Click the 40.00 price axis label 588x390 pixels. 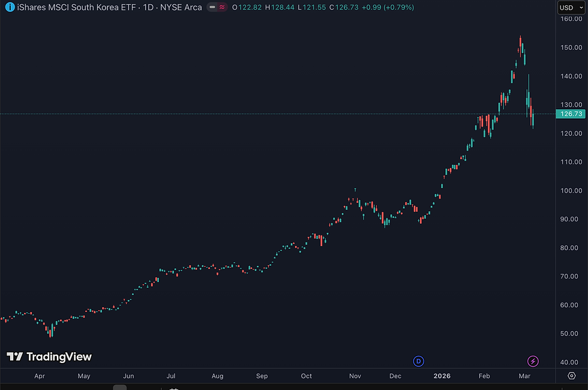pyautogui.click(x=569, y=362)
